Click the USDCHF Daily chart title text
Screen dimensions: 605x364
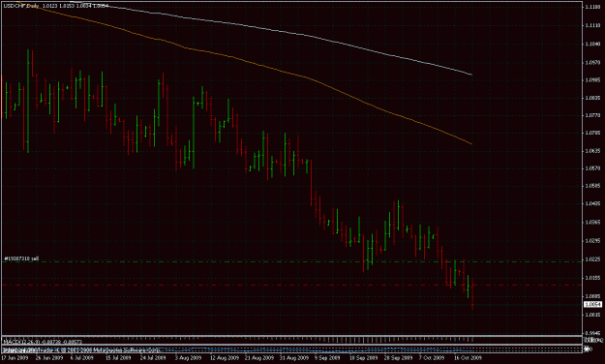pyautogui.click(x=21, y=6)
